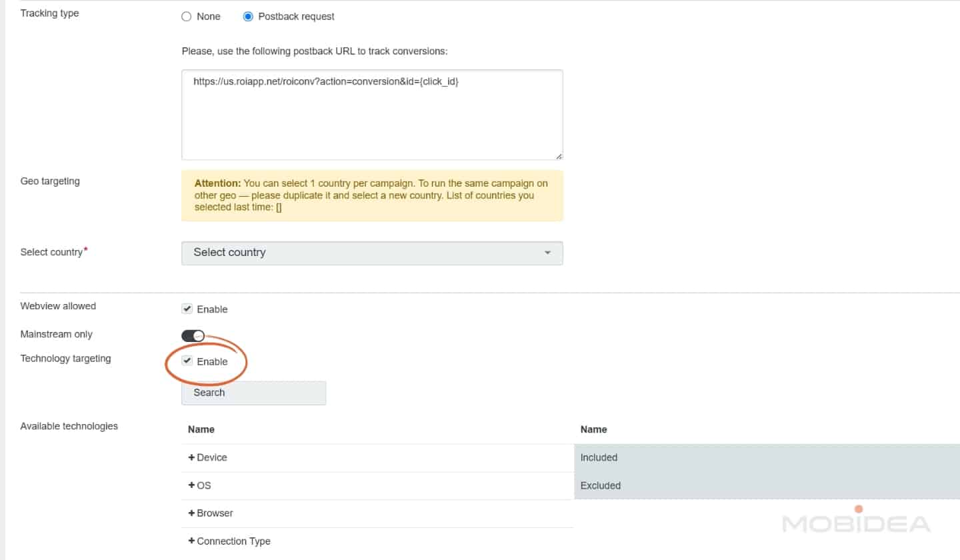Open the Select country dropdown arrow
The height and width of the screenshot is (560, 960).
(547, 253)
